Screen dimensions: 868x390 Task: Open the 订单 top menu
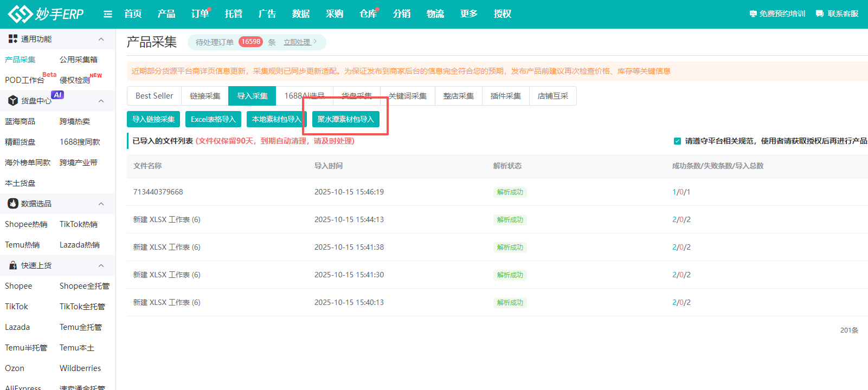click(200, 14)
